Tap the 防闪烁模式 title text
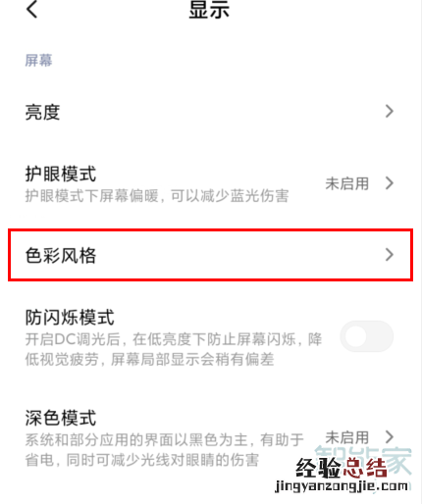 click(70, 318)
